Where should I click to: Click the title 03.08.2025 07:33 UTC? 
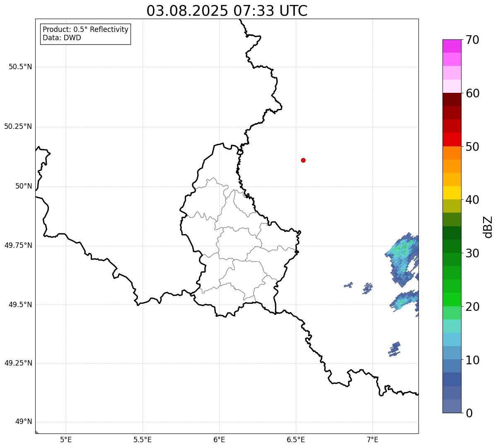[x=227, y=11]
